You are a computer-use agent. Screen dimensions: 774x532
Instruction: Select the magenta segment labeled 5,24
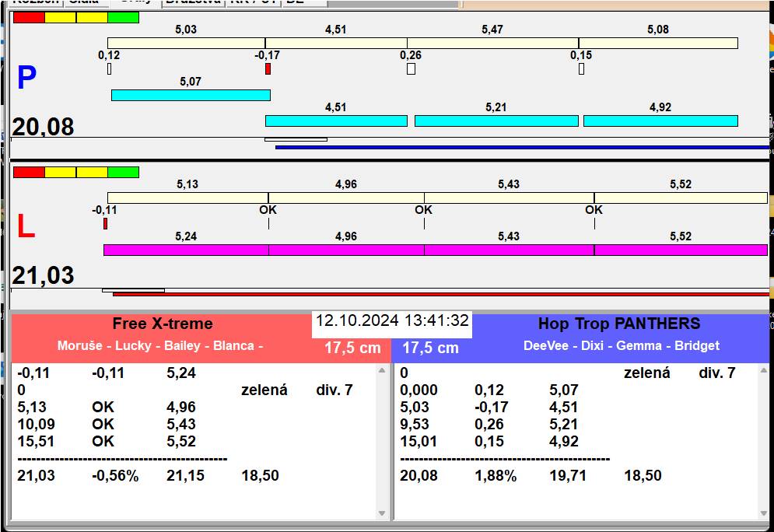[x=186, y=250]
